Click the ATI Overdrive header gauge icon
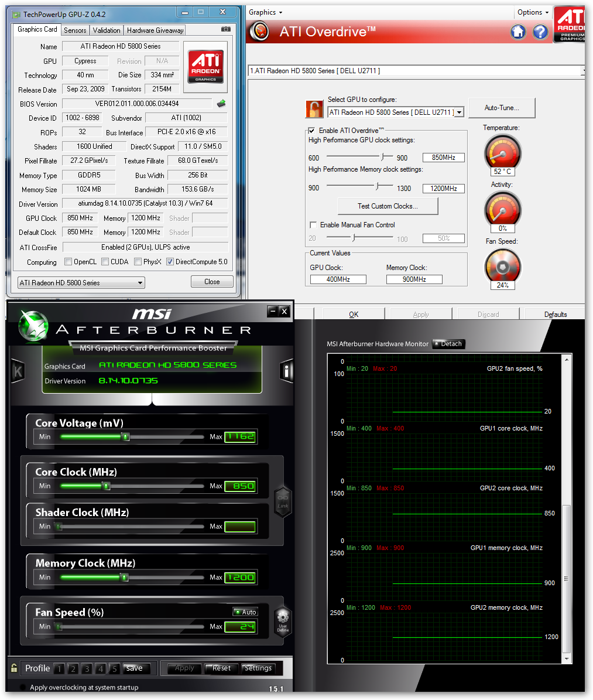Image resolution: width=593 pixels, height=700 pixels. 260,31
